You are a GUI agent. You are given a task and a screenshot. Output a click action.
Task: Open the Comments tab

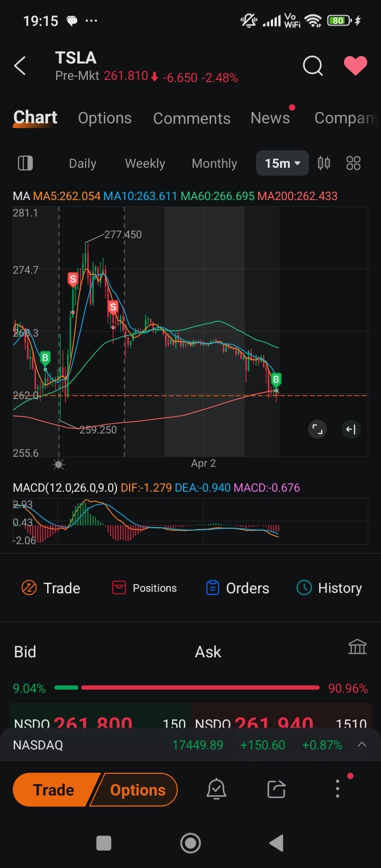coord(192,118)
